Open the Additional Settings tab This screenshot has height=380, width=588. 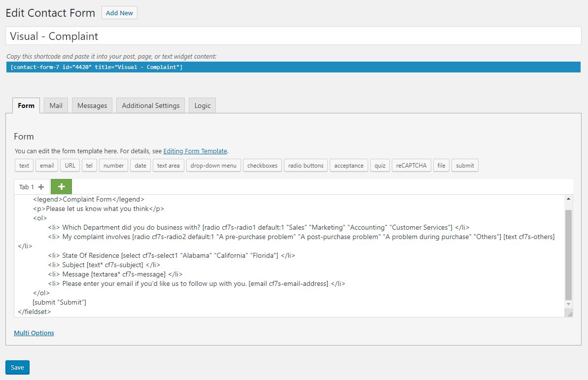(x=151, y=105)
